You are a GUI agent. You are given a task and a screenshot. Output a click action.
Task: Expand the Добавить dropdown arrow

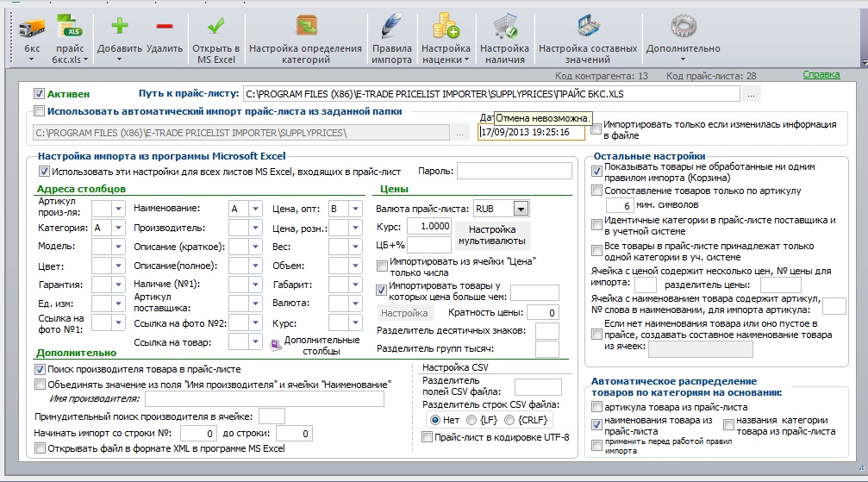click(x=119, y=59)
